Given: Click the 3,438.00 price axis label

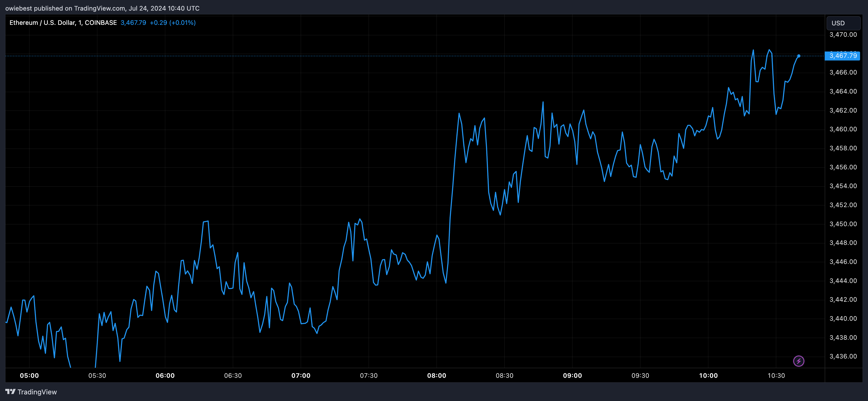Looking at the screenshot, I should 843,337.
